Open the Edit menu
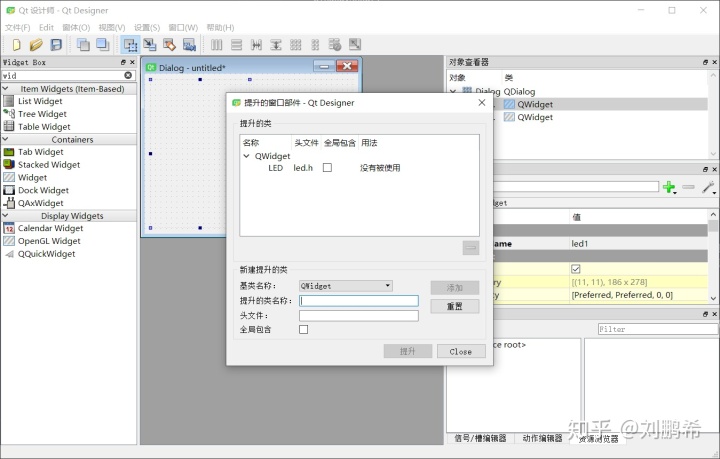The height and width of the screenshot is (459, 720). pyautogui.click(x=46, y=28)
